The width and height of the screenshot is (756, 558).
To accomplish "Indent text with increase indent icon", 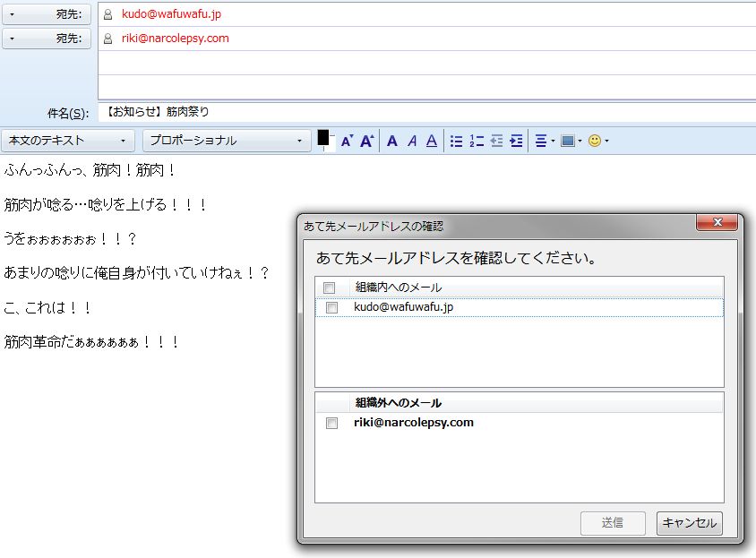I will tap(516, 141).
